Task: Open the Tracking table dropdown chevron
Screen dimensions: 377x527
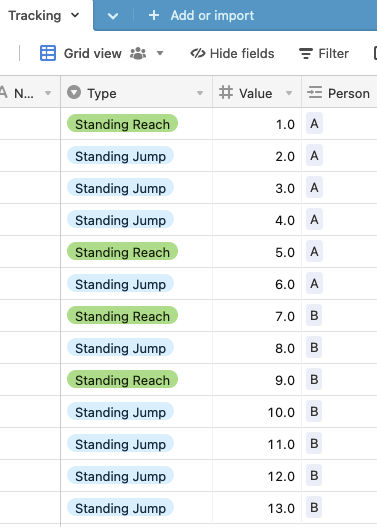Action: (x=75, y=15)
